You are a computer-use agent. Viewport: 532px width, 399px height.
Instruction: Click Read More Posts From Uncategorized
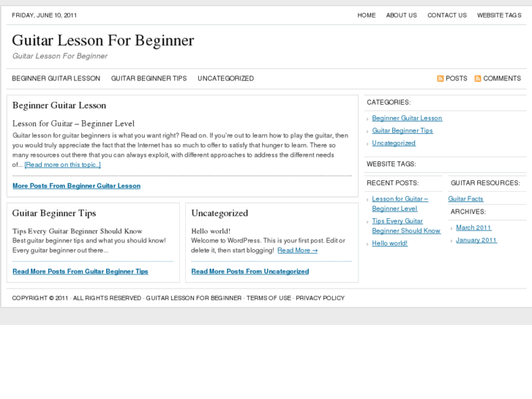(250, 272)
